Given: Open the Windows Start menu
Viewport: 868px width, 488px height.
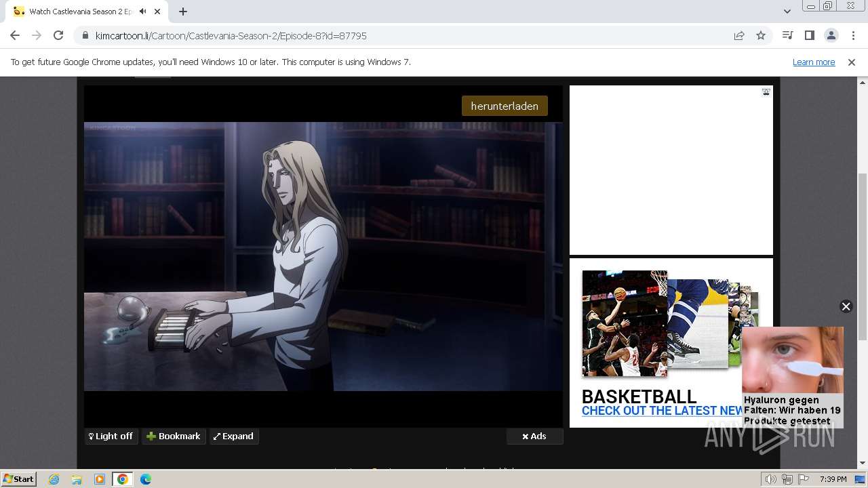Looking at the screenshot, I should pos(18,479).
